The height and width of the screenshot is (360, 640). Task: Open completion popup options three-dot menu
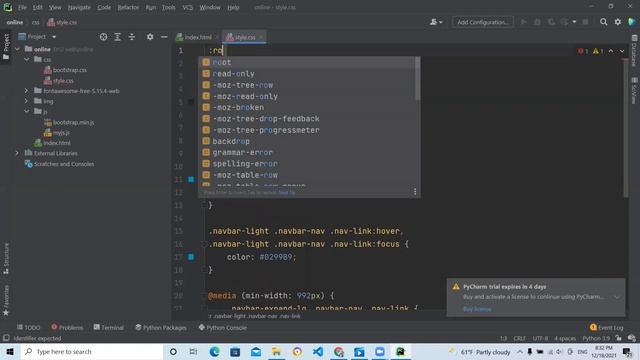pyautogui.click(x=415, y=191)
